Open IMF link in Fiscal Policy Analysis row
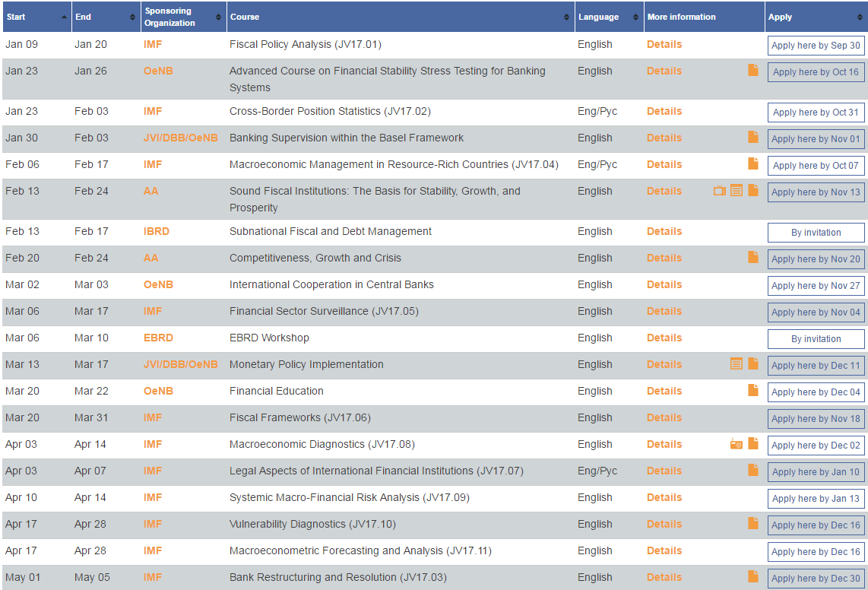Image resolution: width=868 pixels, height=590 pixels. coord(153,44)
